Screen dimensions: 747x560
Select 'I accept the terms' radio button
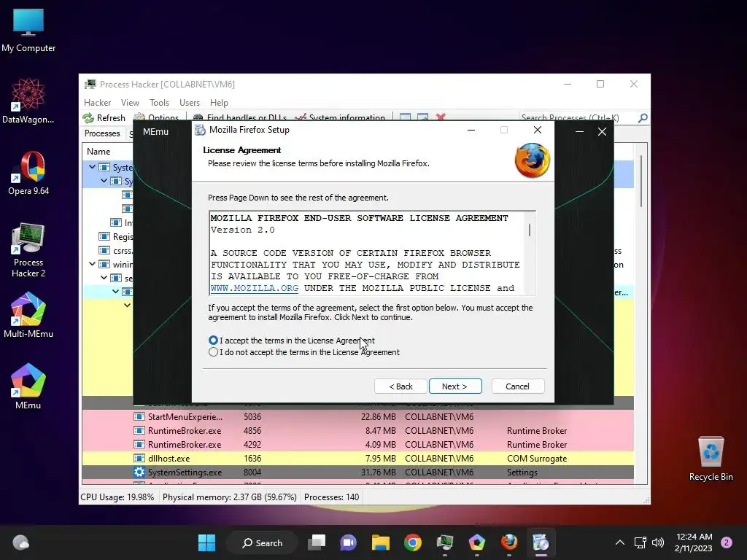(213, 341)
